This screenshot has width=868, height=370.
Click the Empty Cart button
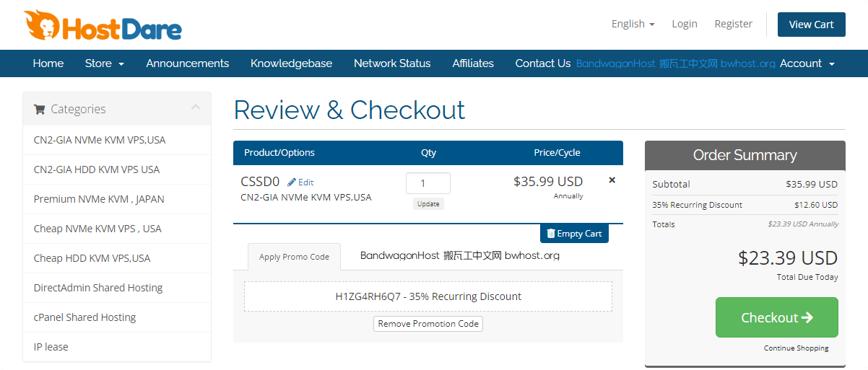pos(574,234)
